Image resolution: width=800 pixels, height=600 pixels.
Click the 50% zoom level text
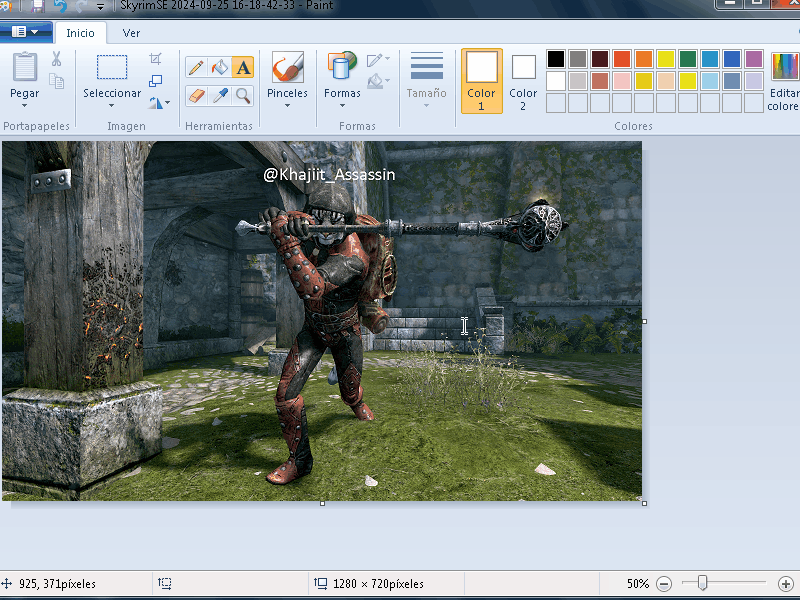point(638,584)
